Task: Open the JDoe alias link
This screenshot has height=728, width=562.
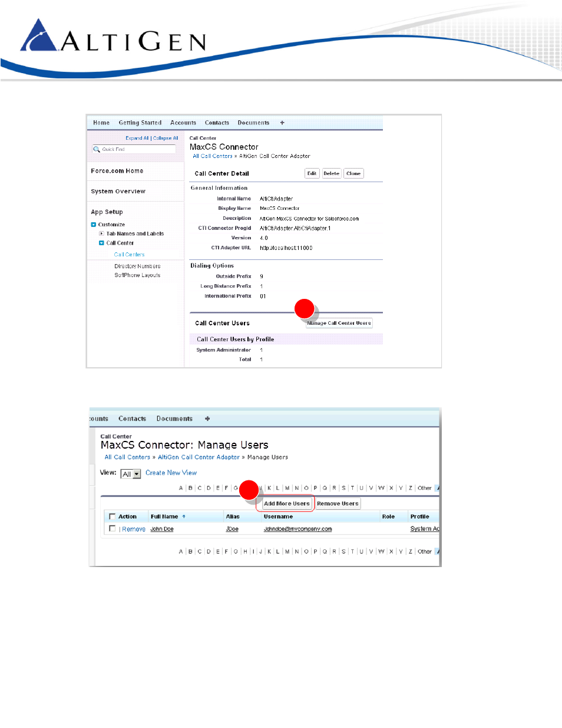Action: [x=232, y=529]
